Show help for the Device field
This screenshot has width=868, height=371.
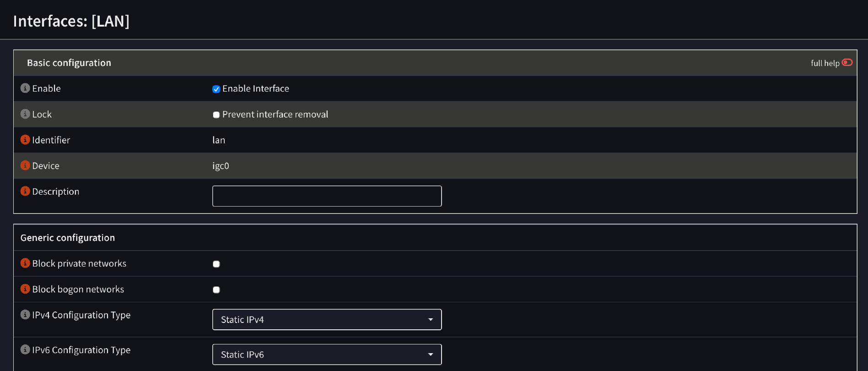25,165
